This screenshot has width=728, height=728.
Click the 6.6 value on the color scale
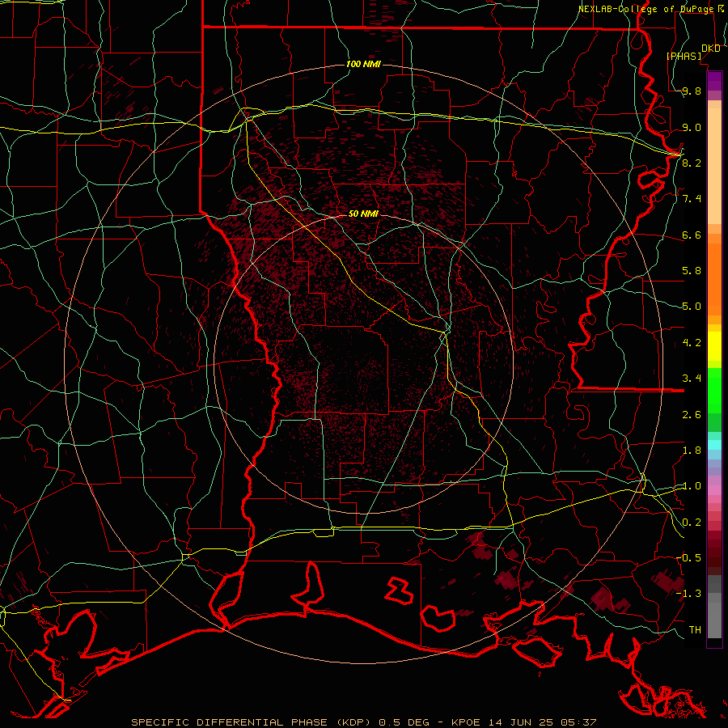[692, 235]
